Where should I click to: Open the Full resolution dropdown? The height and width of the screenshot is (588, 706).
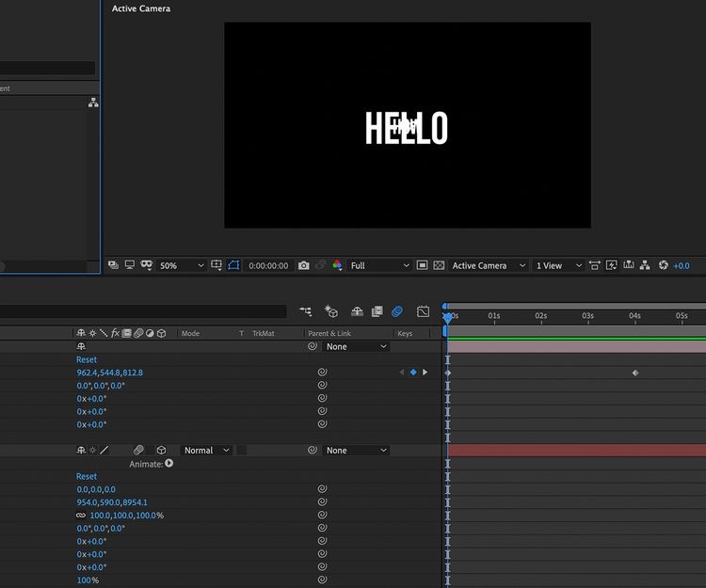click(x=379, y=266)
